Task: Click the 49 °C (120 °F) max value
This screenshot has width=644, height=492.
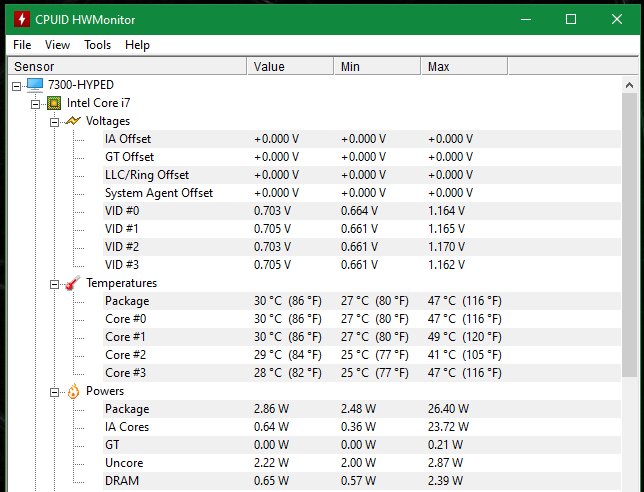Action: point(465,337)
